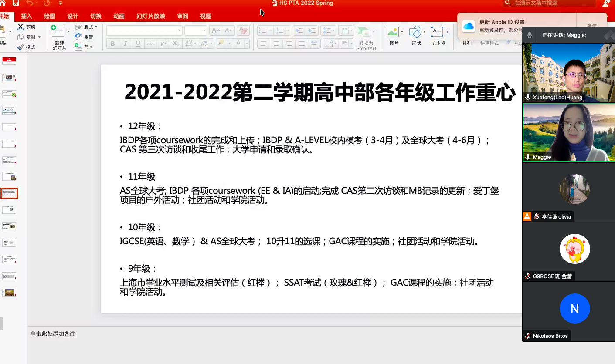This screenshot has width=615, height=364.
Task: Open the Animations (动画) tab
Action: click(x=119, y=16)
